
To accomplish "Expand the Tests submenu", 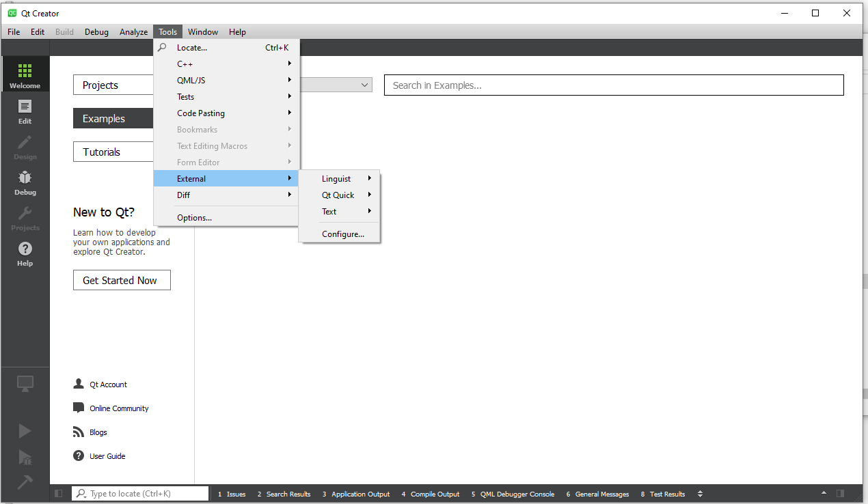I will click(227, 96).
